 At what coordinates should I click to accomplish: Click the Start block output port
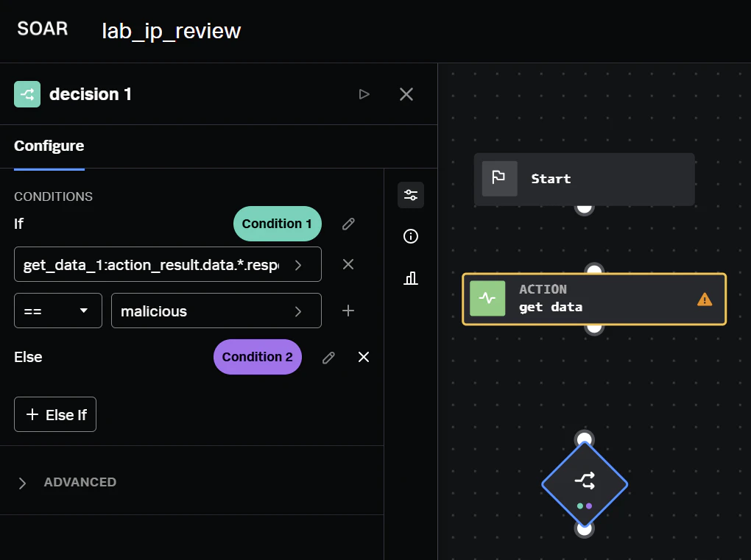point(585,208)
